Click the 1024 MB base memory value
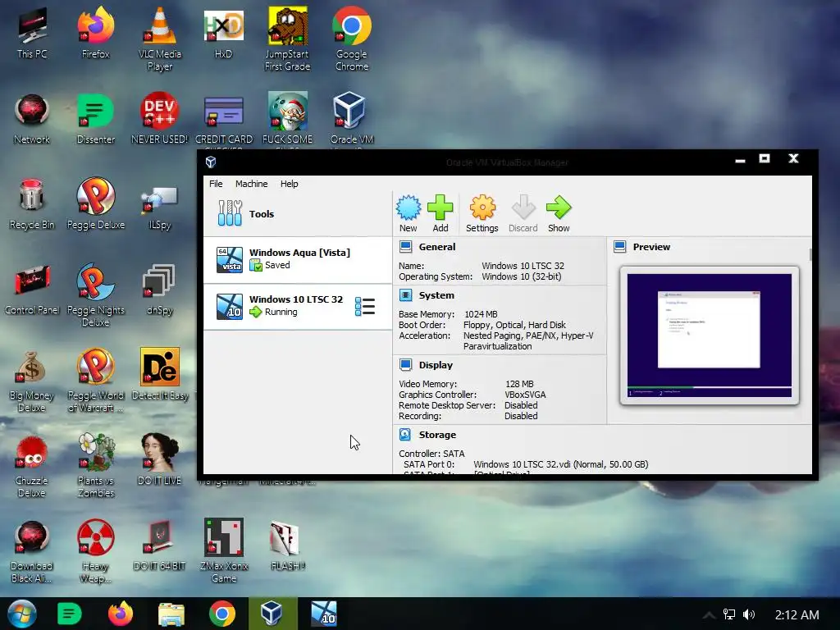 coord(481,314)
